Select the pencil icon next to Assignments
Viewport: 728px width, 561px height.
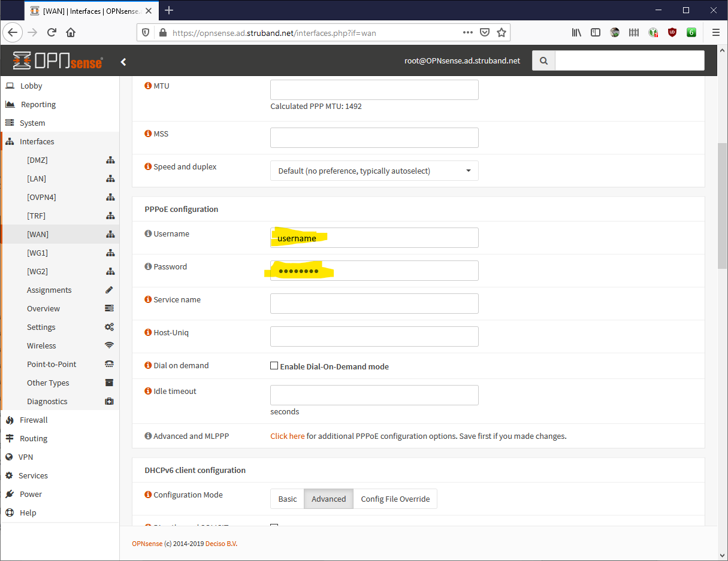pyautogui.click(x=110, y=289)
